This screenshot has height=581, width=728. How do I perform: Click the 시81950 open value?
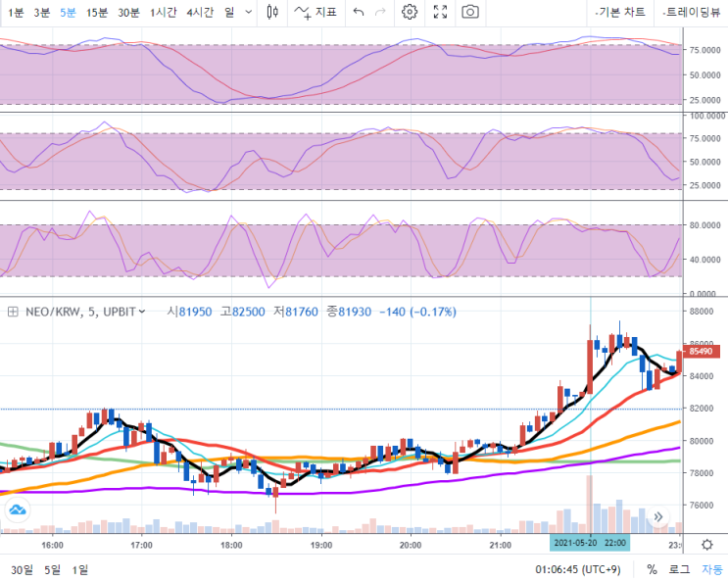189,312
